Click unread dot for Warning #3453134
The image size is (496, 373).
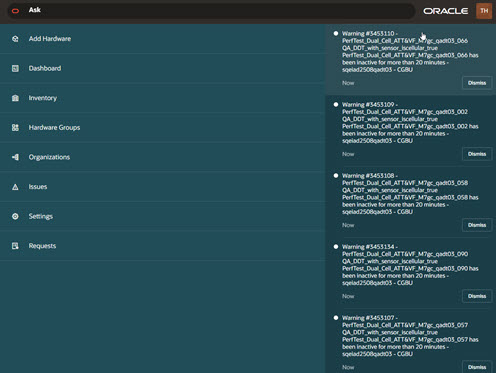coord(336,247)
